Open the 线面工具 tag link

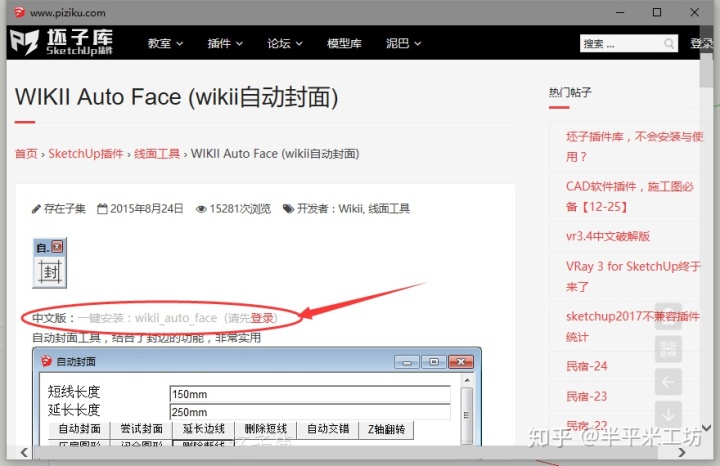(x=389, y=209)
